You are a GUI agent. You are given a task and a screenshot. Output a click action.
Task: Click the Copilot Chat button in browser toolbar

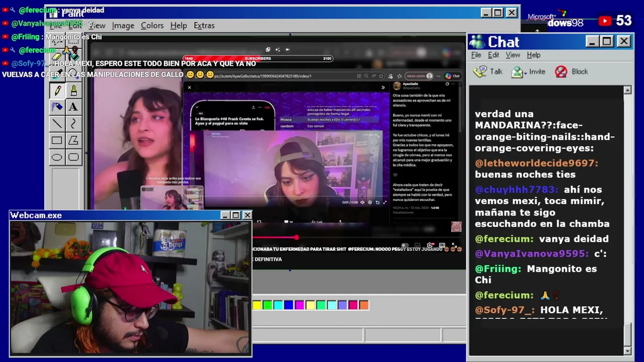(x=452, y=76)
